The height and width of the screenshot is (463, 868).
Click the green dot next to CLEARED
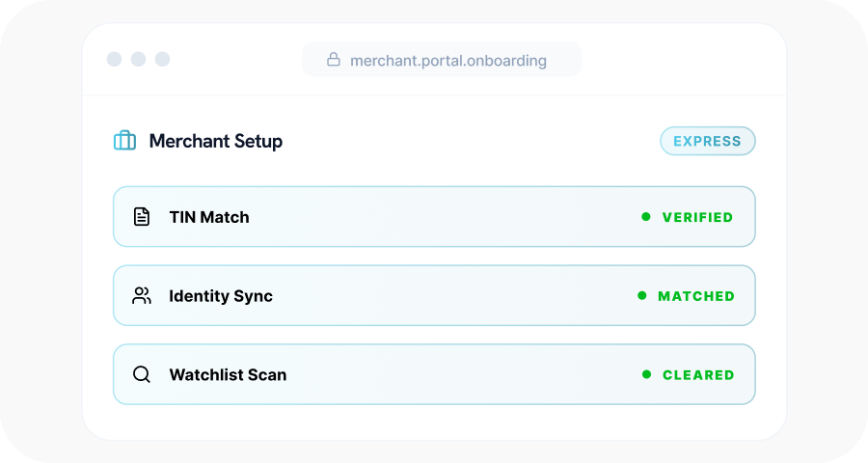[x=646, y=374]
